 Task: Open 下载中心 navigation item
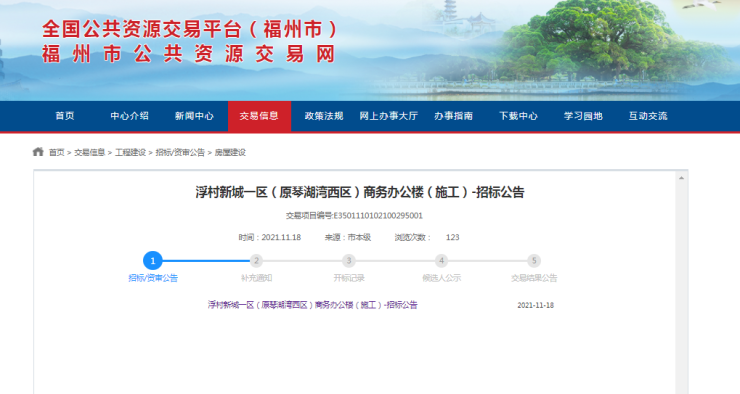tap(518, 116)
